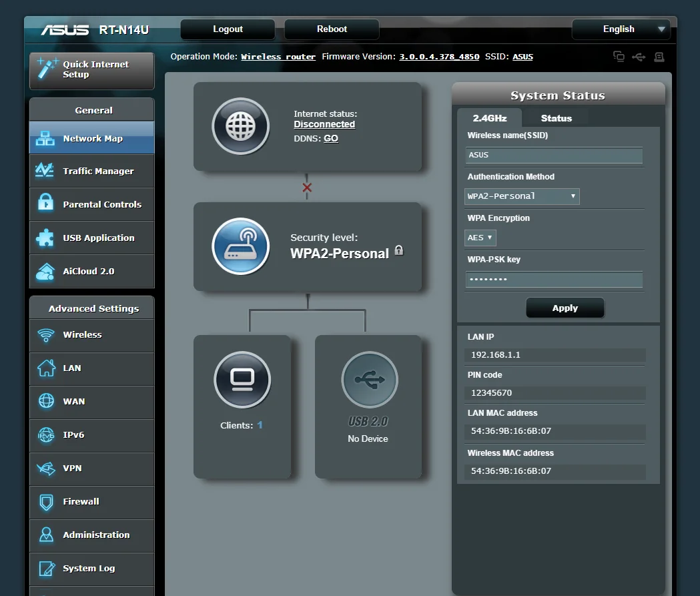Click the WPA2-Personal security level text
700x596 pixels.
pos(340,254)
